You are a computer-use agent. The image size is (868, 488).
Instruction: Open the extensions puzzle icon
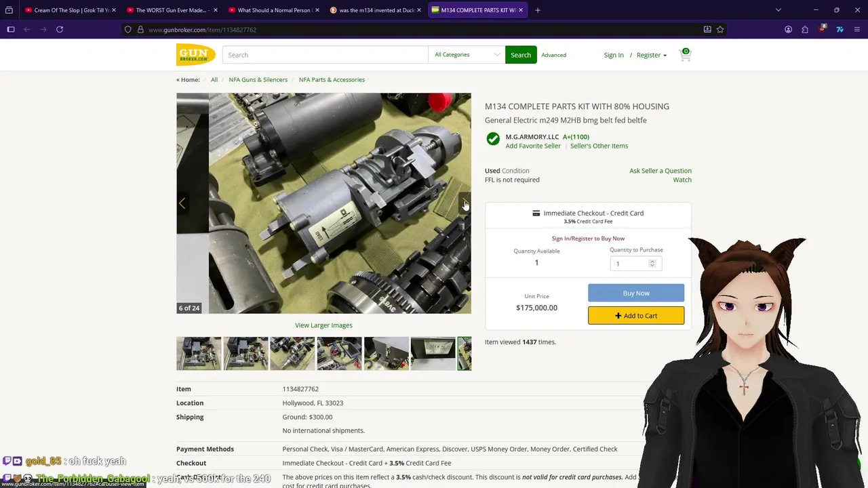point(805,29)
